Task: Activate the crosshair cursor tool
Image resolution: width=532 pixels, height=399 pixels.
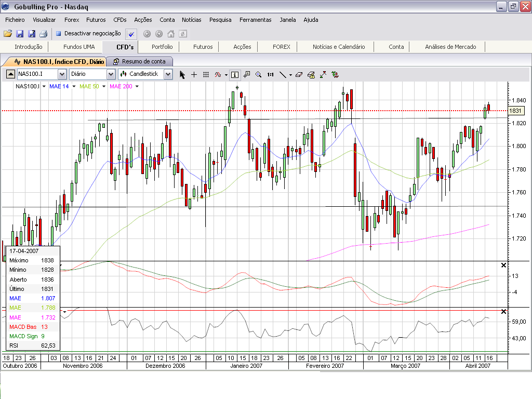Action: tap(194, 74)
